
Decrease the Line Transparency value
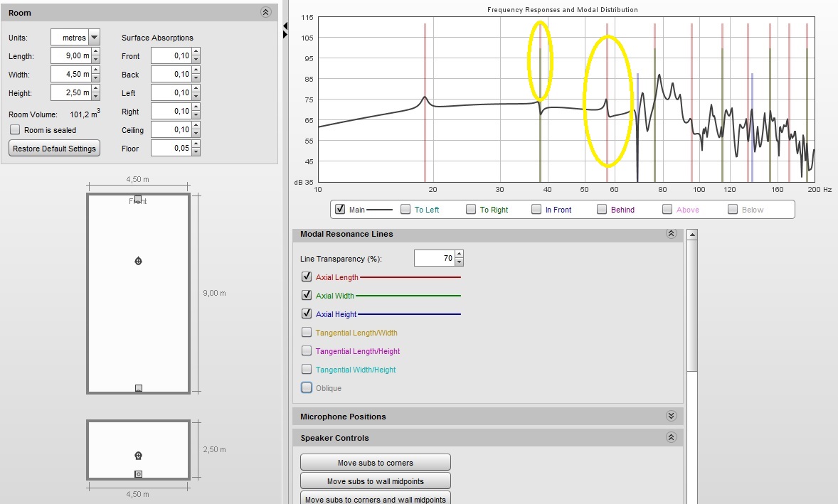(x=459, y=262)
